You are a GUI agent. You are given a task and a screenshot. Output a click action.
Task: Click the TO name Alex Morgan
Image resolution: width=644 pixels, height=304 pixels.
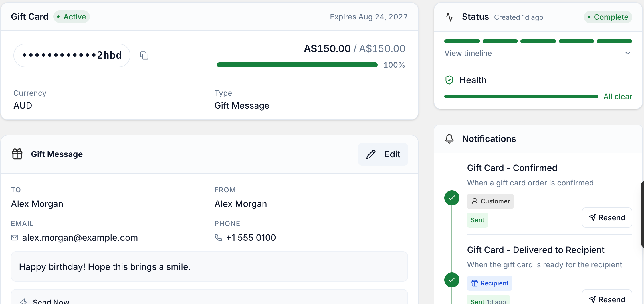[37, 204]
